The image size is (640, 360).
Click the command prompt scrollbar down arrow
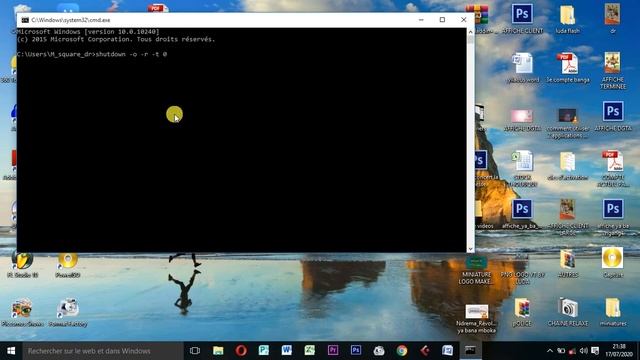coord(471,249)
